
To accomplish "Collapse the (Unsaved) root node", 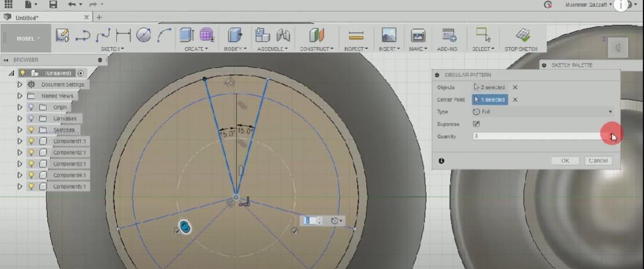I will [11, 73].
